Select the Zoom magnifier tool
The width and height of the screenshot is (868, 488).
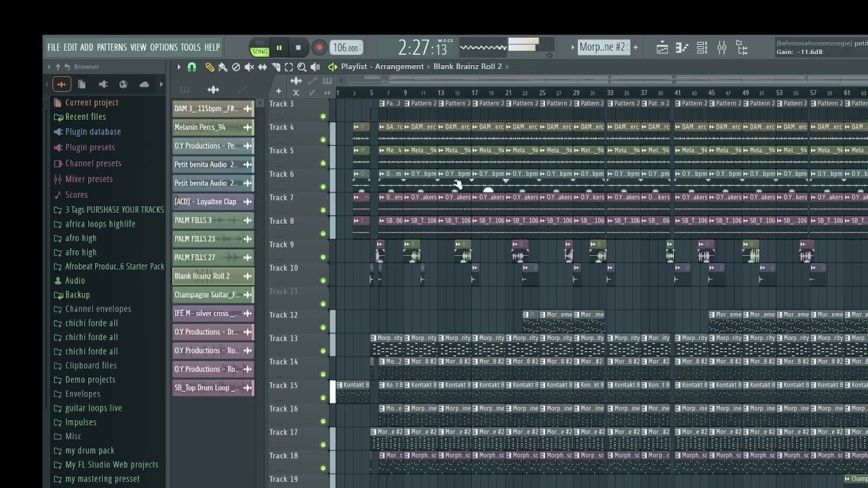pos(302,66)
